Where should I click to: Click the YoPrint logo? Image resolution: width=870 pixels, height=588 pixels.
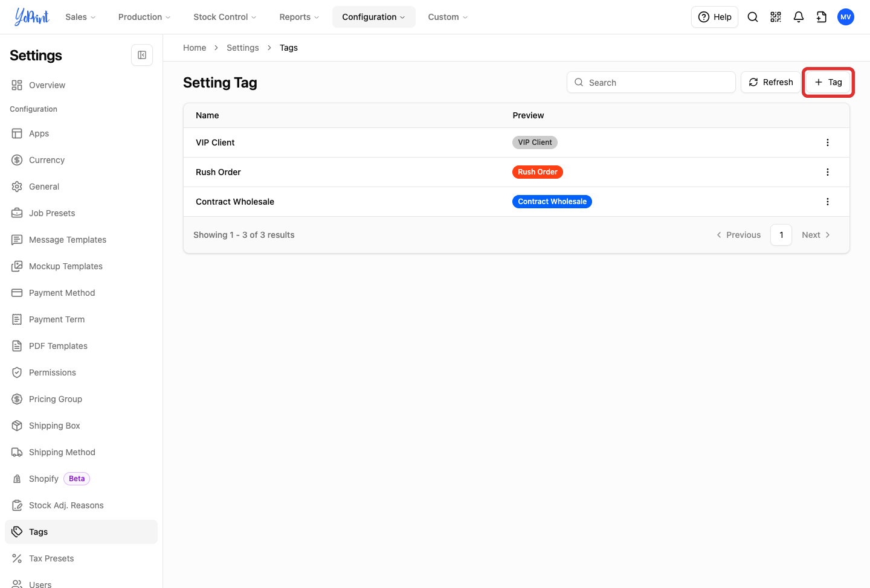[31, 17]
